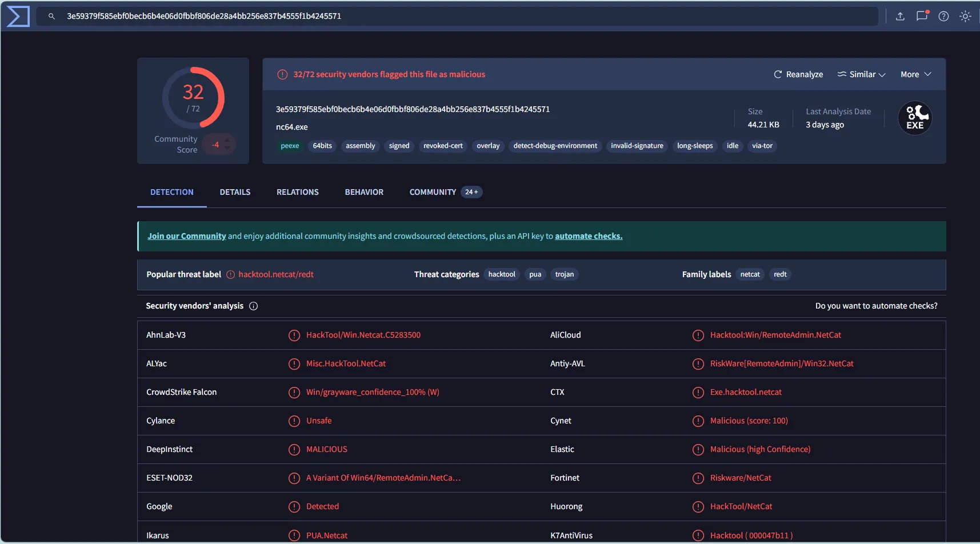Image resolution: width=980 pixels, height=544 pixels.
Task: Follow the Join our Community link
Action: [187, 236]
